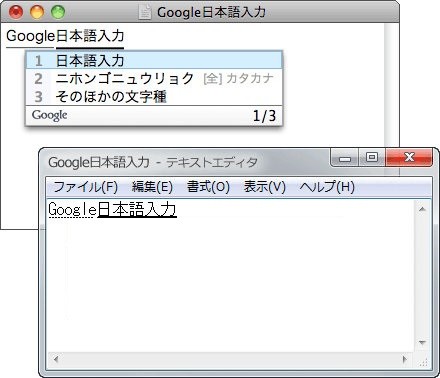The height and width of the screenshot is (378, 440).
Task: Click scroll down arrow in text editor
Action: (422, 342)
